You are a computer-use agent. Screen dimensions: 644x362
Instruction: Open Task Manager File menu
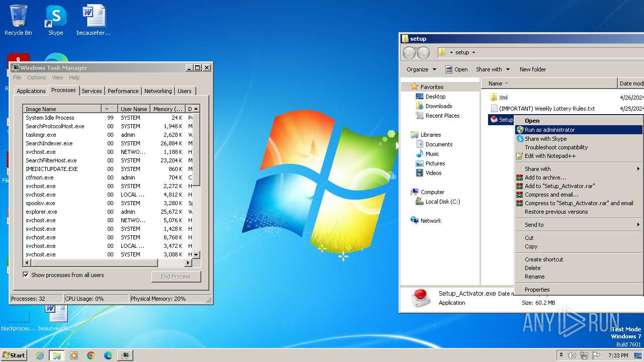tap(17, 77)
